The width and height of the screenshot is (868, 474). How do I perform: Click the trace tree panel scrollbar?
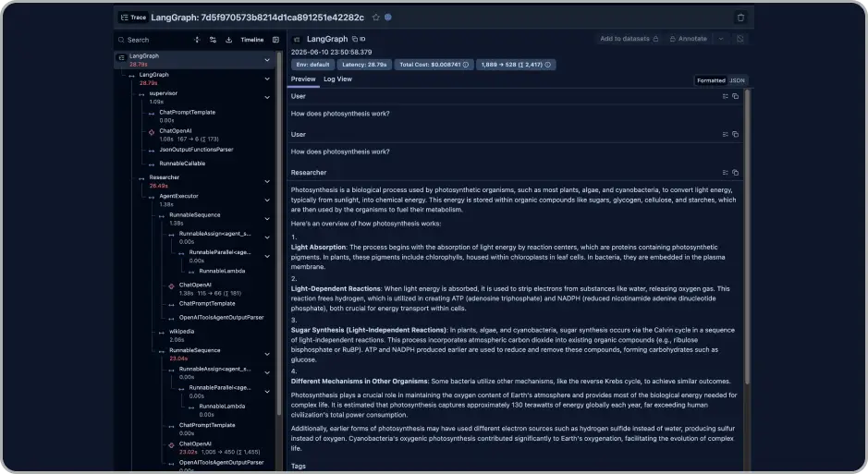tap(279, 232)
